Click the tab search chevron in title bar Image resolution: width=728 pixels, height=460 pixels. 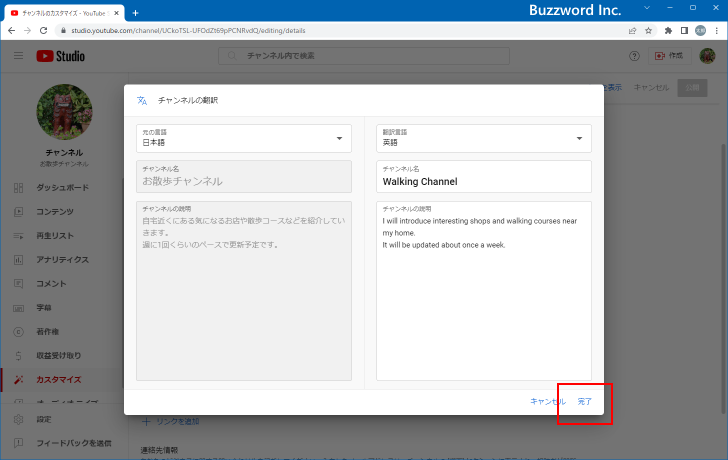647,8
